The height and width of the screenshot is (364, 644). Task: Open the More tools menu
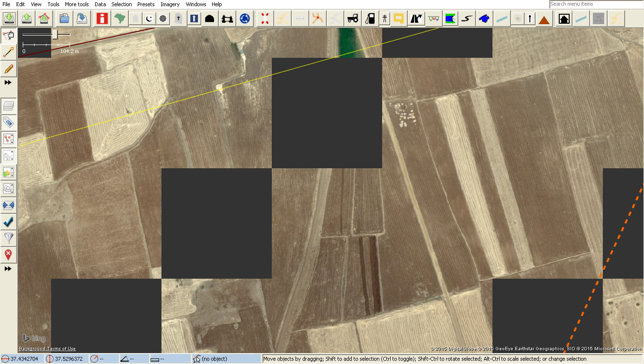pos(77,4)
